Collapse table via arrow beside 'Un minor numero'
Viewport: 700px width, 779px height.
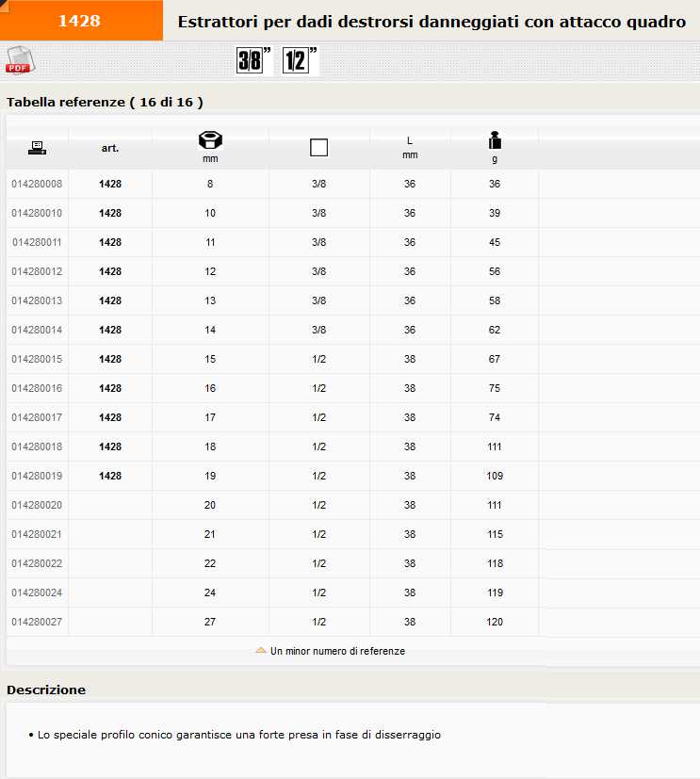coord(261,650)
